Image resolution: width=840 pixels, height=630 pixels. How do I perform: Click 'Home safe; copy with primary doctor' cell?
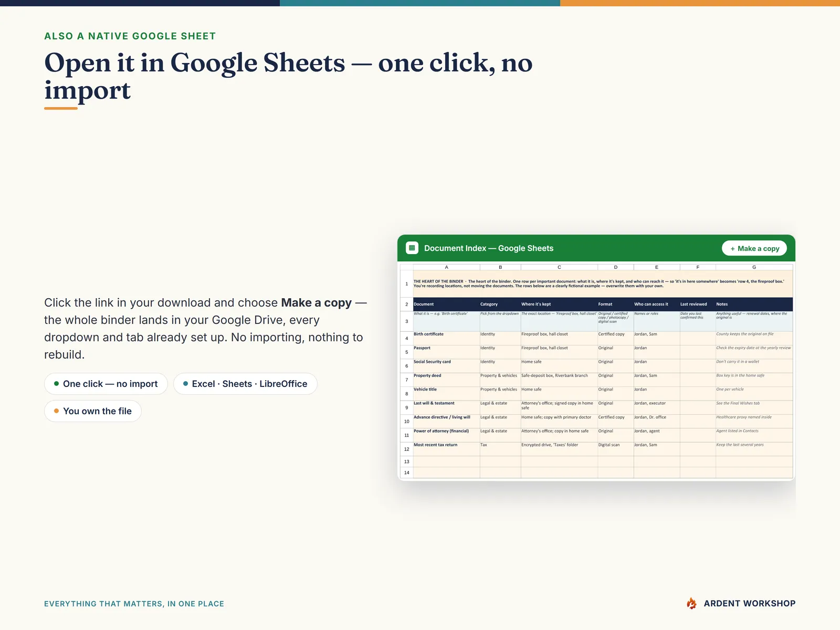[559, 421]
